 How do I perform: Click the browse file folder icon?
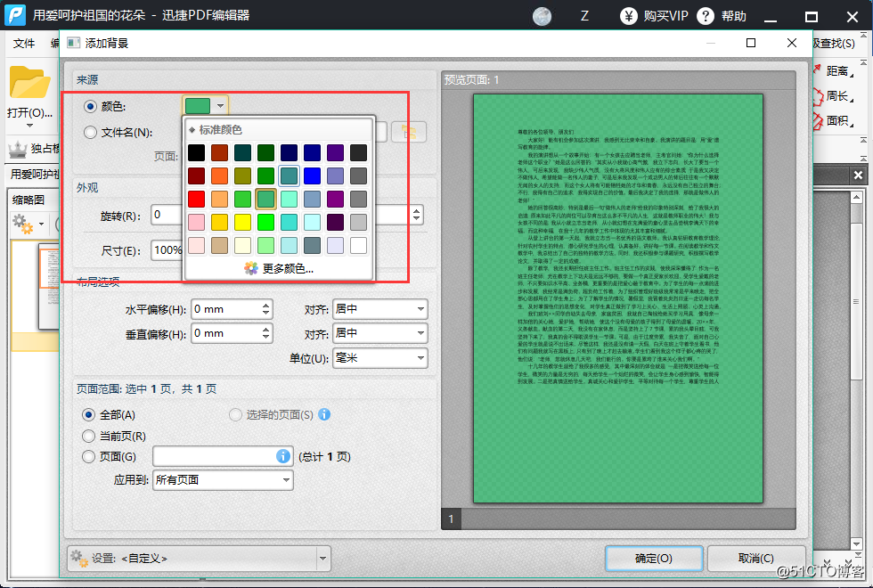(409, 133)
